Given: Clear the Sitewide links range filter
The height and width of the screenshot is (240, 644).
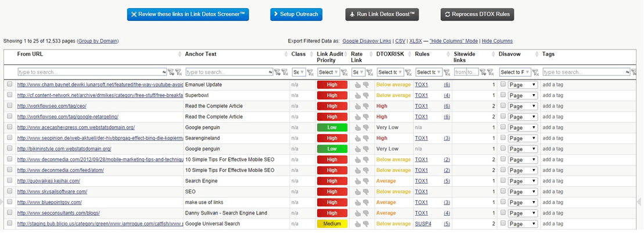Looking at the screenshot, I should pos(491,73).
